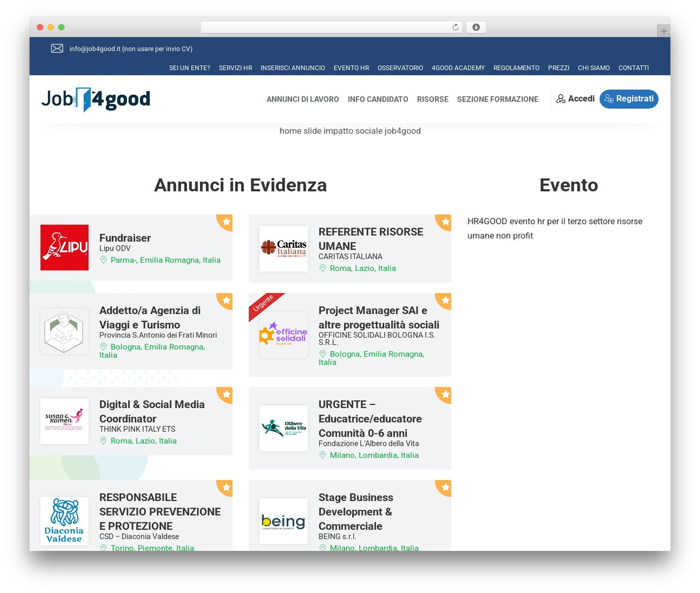This screenshot has width=700, height=593.
Task: Click the envelope email icon
Action: click(x=57, y=49)
